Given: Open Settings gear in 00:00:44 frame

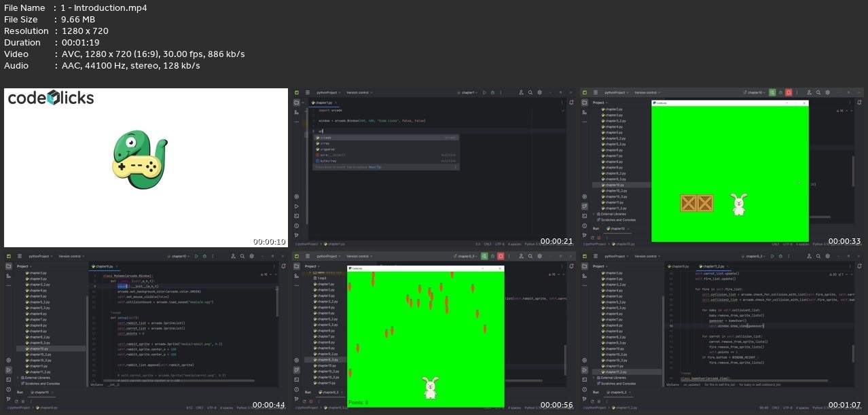Looking at the screenshot, I should coord(251,256).
